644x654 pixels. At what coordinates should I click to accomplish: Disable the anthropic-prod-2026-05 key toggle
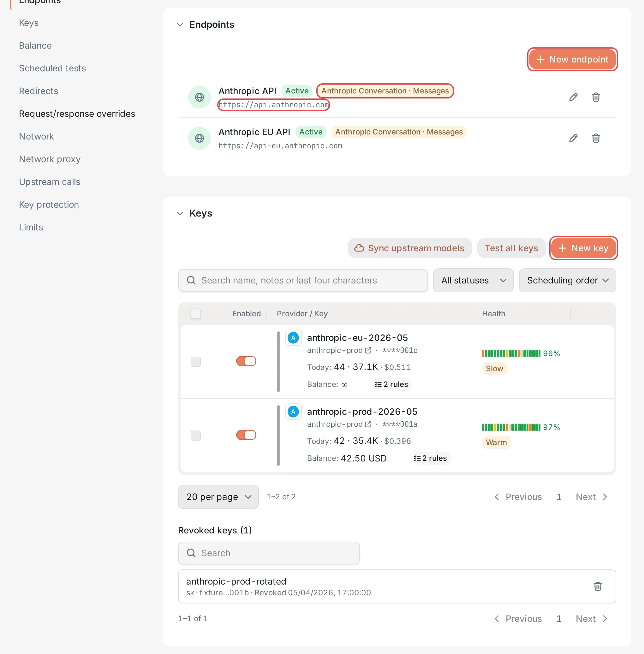(x=246, y=435)
